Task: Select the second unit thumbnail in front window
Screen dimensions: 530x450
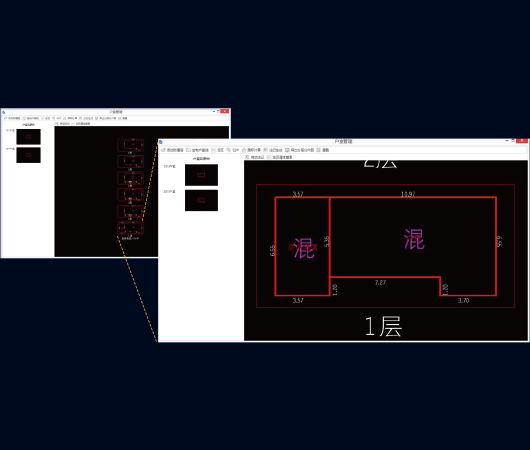Action: (x=201, y=200)
